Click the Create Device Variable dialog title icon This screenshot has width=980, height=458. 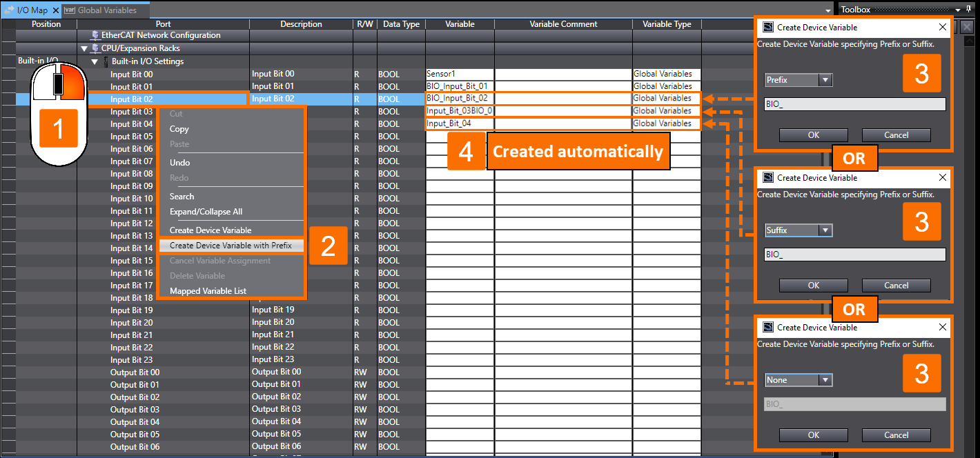click(x=768, y=28)
